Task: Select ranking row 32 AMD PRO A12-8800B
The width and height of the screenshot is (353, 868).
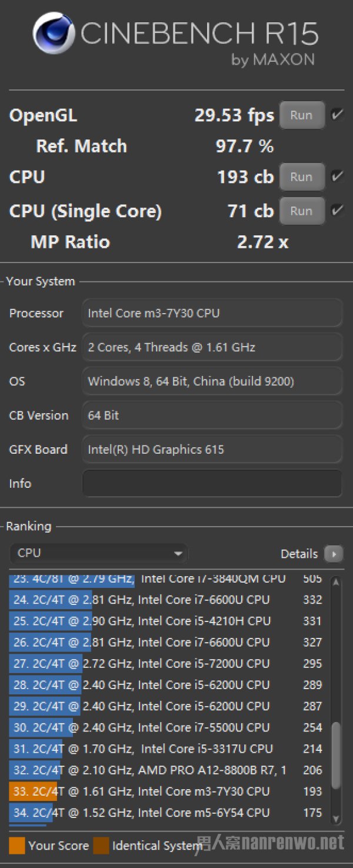Action: [168, 770]
